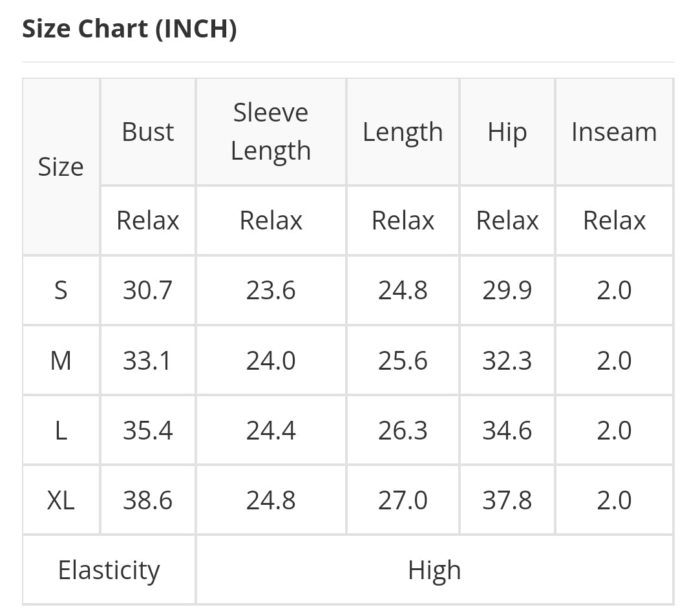Select the L size row label

[x=61, y=430]
